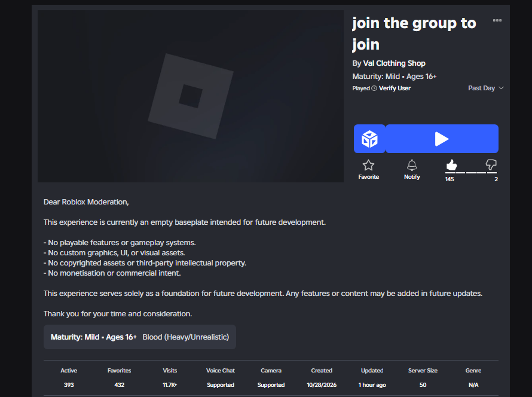
Task: Click the 3D cube virtual events icon button
Action: pyautogui.click(x=369, y=139)
